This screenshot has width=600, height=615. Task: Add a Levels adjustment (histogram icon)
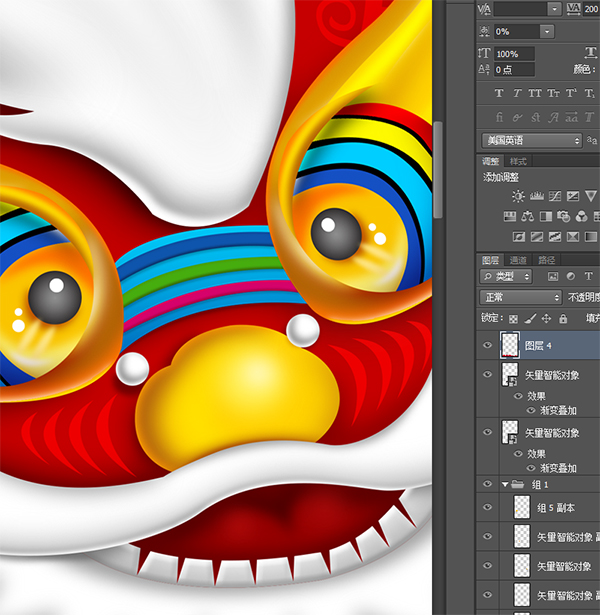click(536, 196)
